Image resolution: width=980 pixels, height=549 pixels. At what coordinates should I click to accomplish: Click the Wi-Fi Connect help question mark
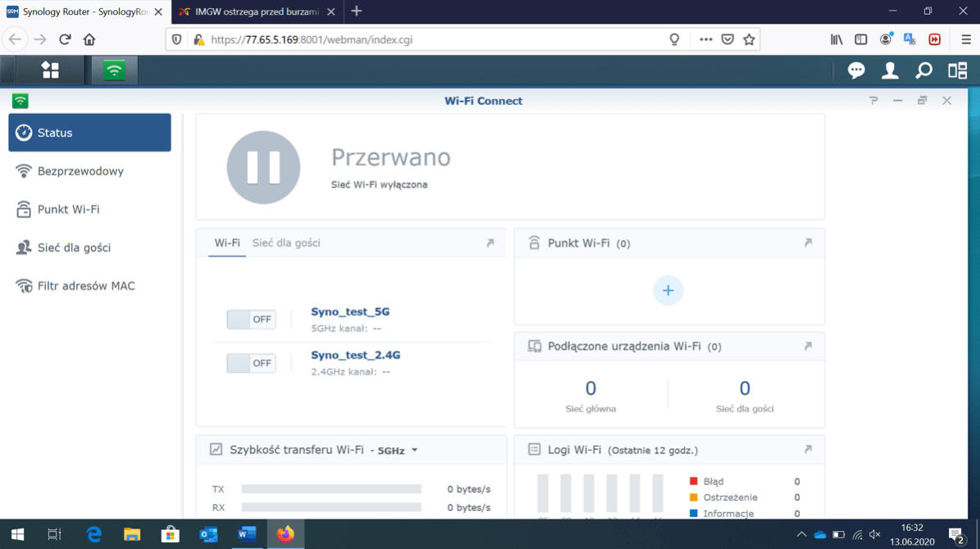tap(873, 101)
